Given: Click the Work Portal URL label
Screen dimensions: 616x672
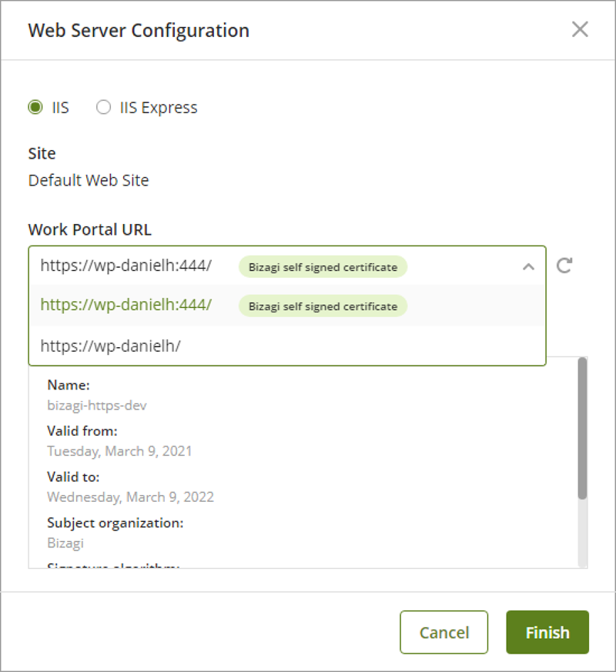Looking at the screenshot, I should pyautogui.click(x=89, y=229).
